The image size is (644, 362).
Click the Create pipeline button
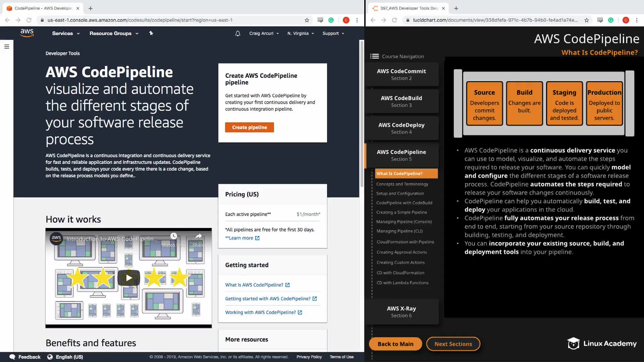click(249, 127)
